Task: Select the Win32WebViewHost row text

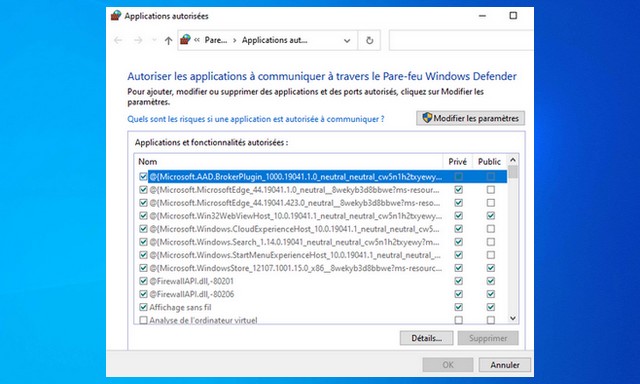Action: pos(296,216)
